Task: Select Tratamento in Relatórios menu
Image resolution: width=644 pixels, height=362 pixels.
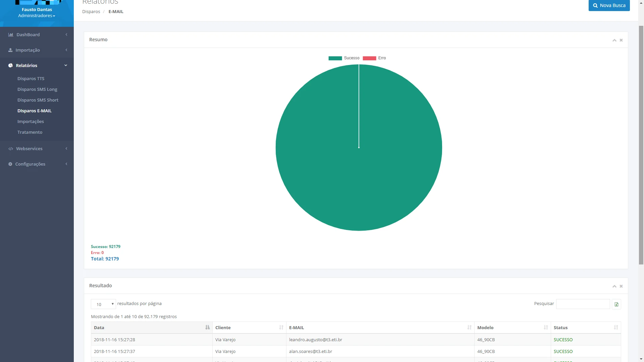Action: pyautogui.click(x=30, y=132)
